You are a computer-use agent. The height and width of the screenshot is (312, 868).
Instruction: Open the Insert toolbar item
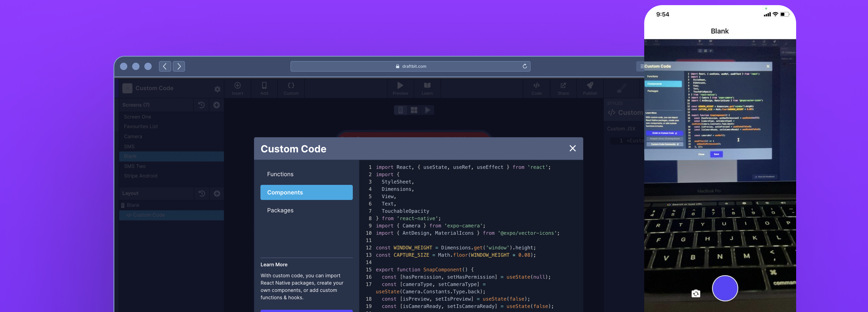coord(237,89)
